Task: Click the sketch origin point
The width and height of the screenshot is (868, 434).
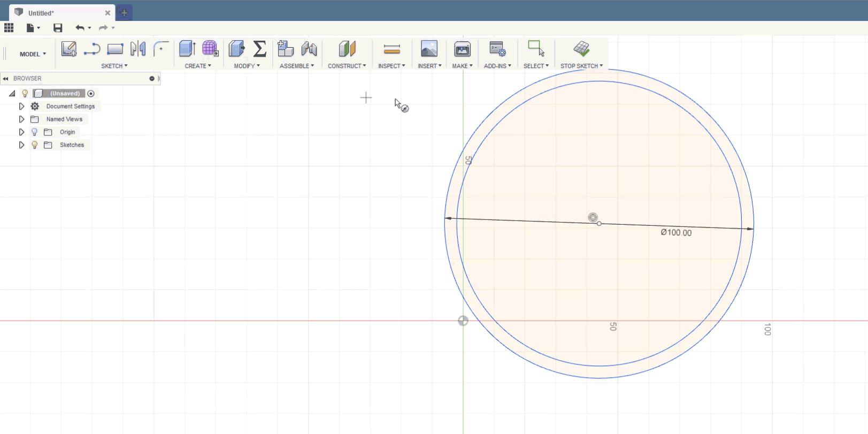Action: [x=463, y=321]
